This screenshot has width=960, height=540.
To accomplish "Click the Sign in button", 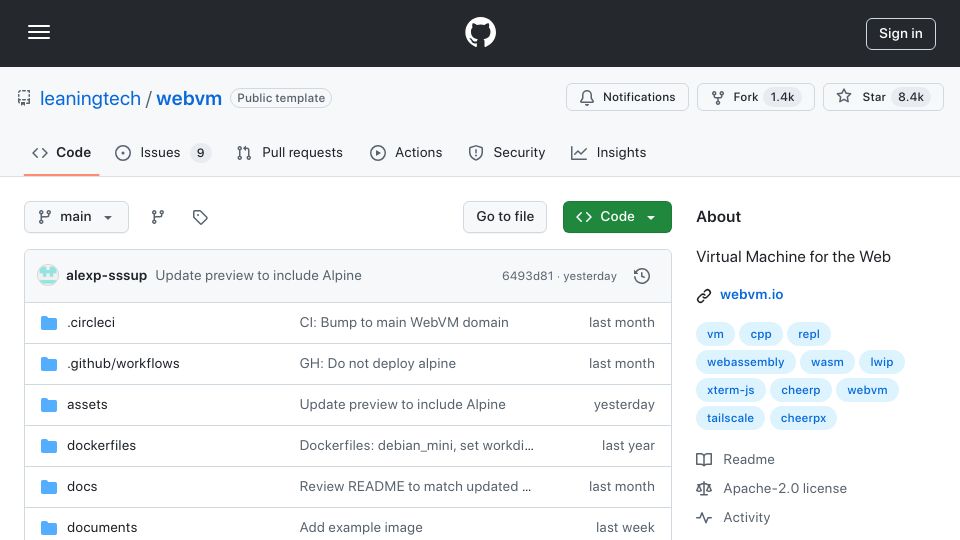I will (x=901, y=34).
